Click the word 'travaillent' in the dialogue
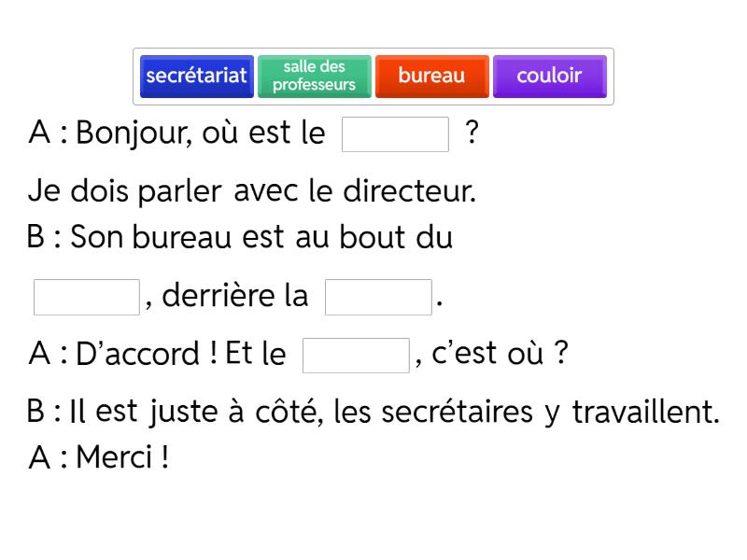The height and width of the screenshot is (560, 747). pos(644,413)
